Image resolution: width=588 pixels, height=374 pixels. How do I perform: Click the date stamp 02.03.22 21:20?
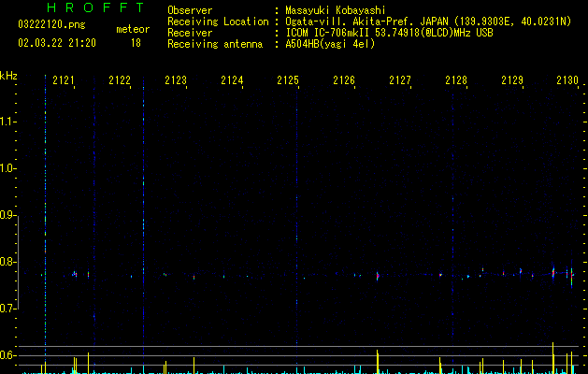[x=57, y=43]
